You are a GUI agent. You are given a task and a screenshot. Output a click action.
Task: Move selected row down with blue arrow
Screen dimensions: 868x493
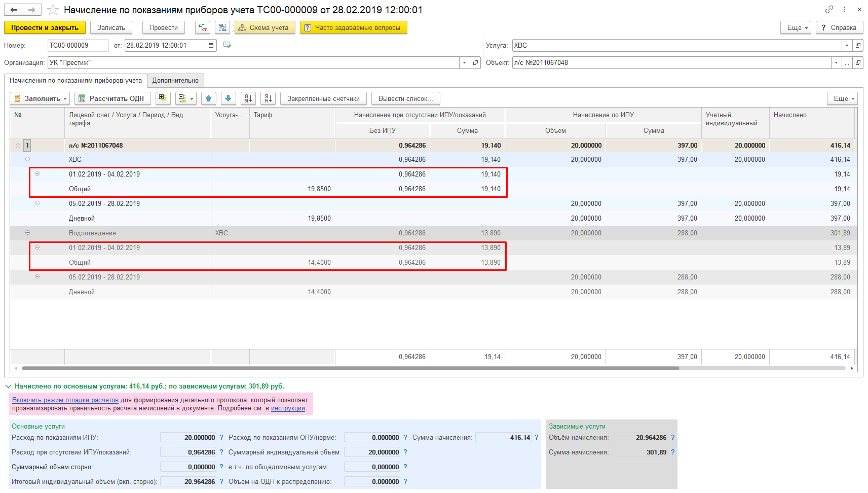click(229, 98)
